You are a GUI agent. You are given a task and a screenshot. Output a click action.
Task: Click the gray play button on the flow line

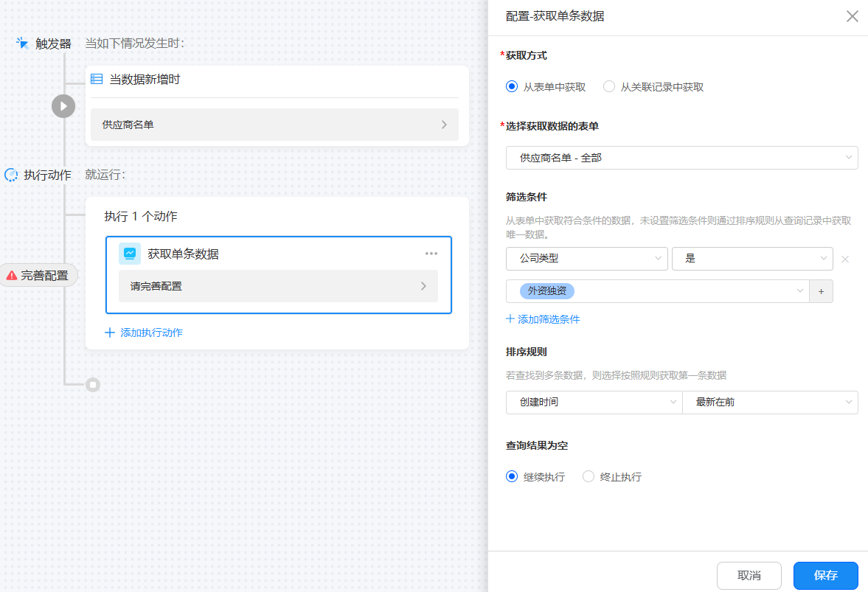[x=63, y=106]
